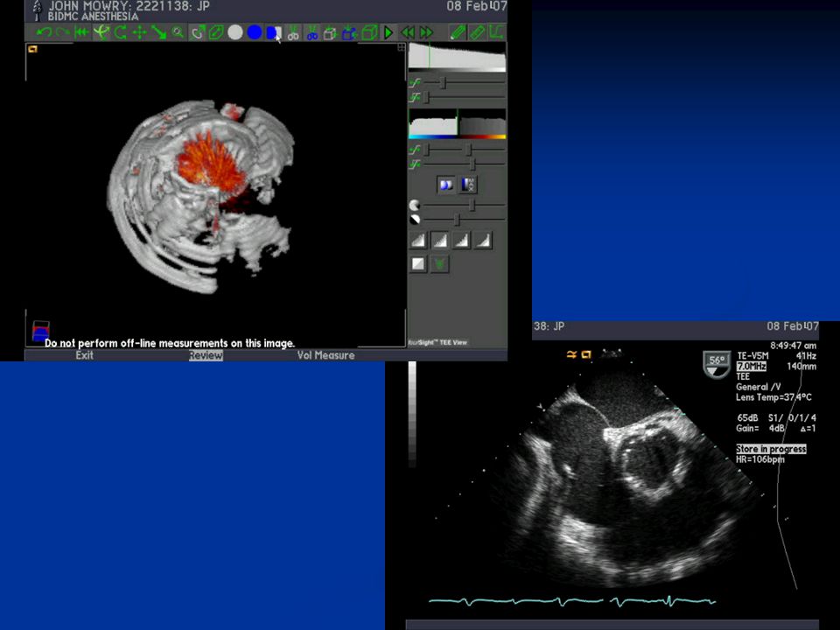Click the HR=106bpm readout
This screenshot has width=840, height=630.
click(x=760, y=459)
